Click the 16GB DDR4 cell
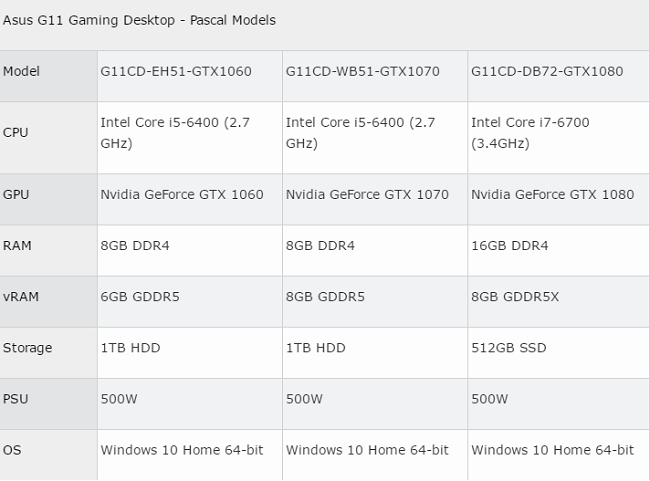The image size is (650, 481). pos(510,246)
